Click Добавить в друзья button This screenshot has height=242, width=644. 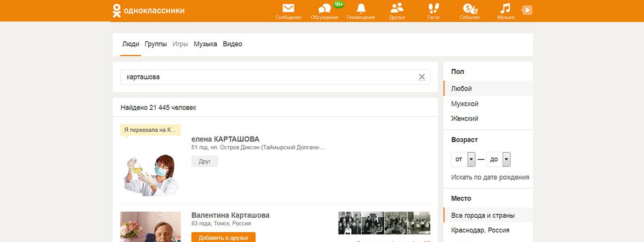[223, 237]
